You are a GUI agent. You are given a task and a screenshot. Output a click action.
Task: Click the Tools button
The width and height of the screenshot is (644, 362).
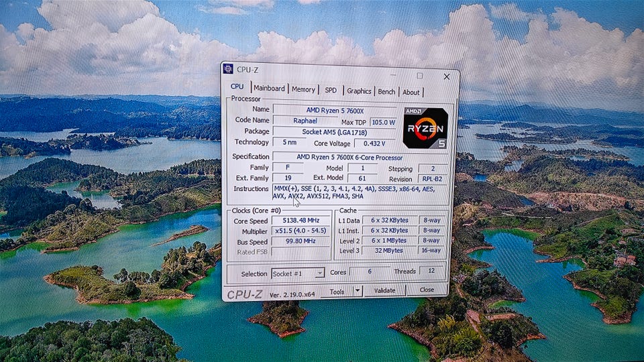coord(337,292)
